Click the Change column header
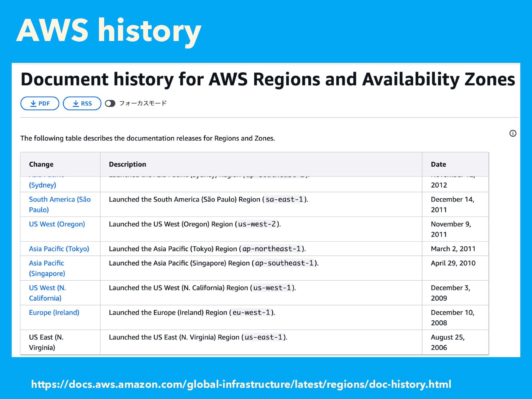Screen dimensions: 532x399 pos(41,164)
